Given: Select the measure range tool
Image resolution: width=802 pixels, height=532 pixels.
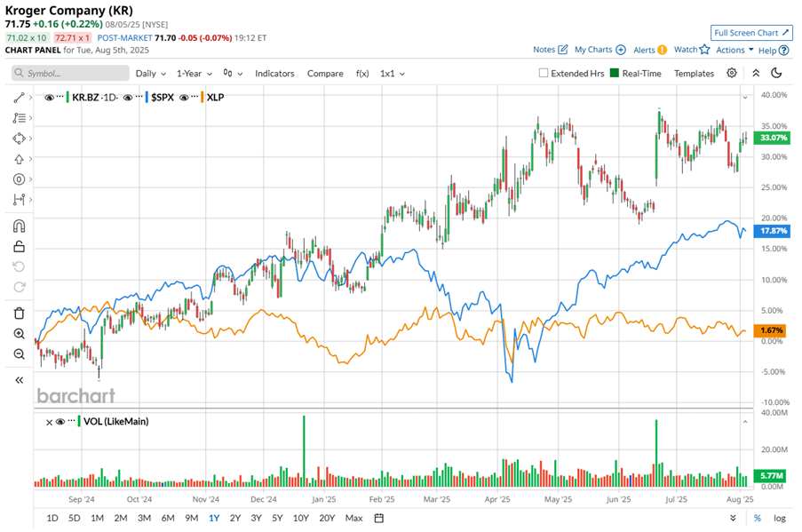Looking at the screenshot, I should (x=19, y=200).
